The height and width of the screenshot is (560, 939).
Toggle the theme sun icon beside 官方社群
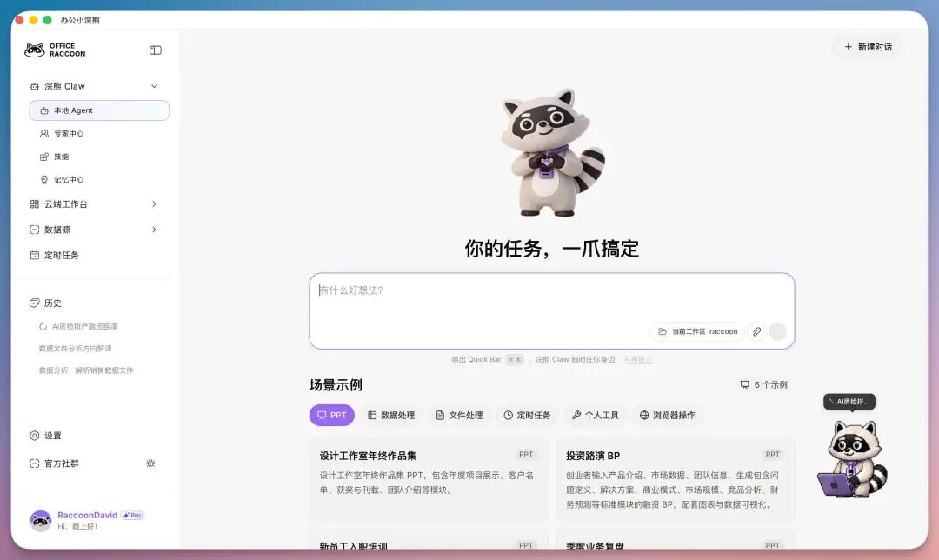click(x=151, y=463)
